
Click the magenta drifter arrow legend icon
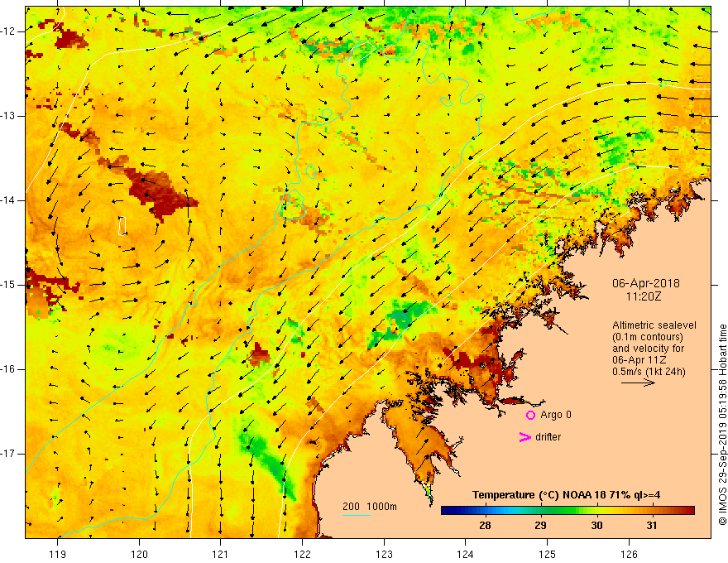pos(524,437)
